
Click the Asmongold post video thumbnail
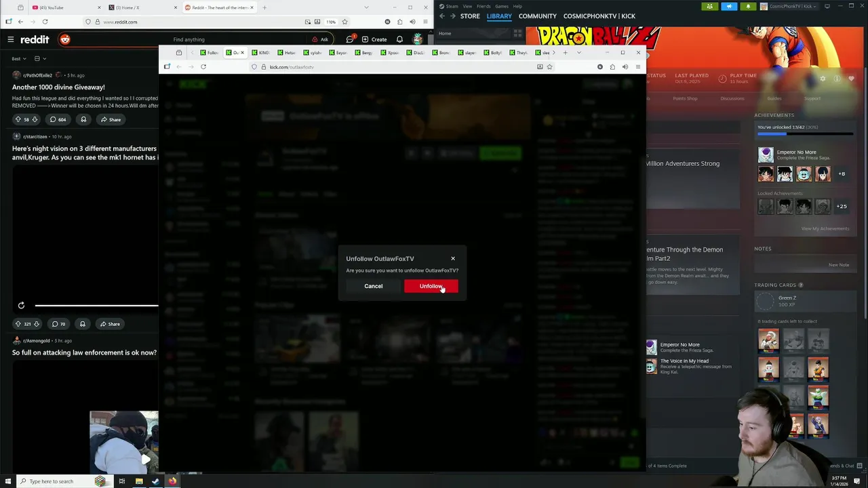(x=124, y=442)
